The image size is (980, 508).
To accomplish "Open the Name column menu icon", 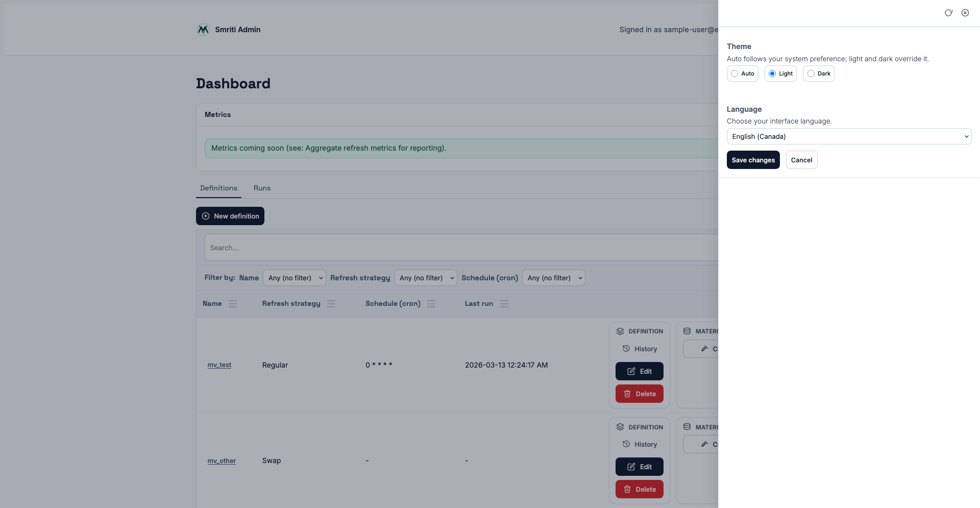I will tap(233, 304).
